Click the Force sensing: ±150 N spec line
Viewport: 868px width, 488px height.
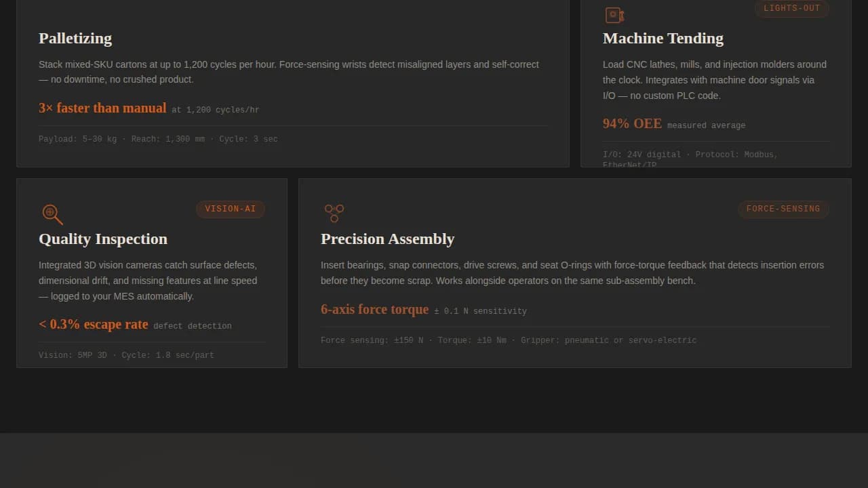(373, 340)
